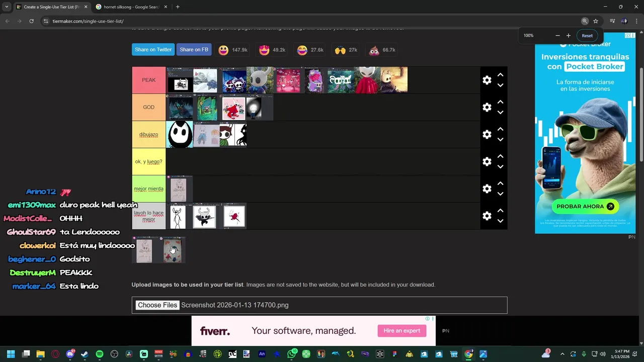Click the PEAK tier label
This screenshot has height=362, width=644.
coord(148,80)
